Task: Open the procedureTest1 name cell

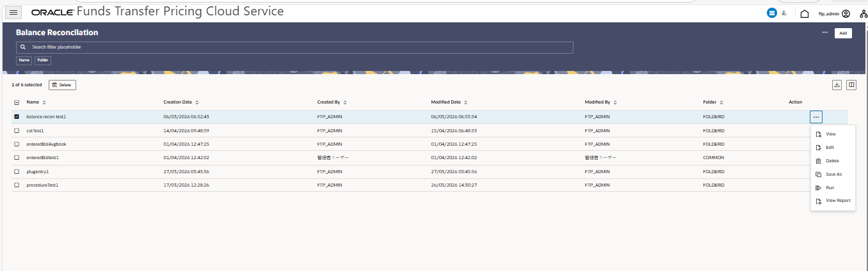Action: [42, 185]
